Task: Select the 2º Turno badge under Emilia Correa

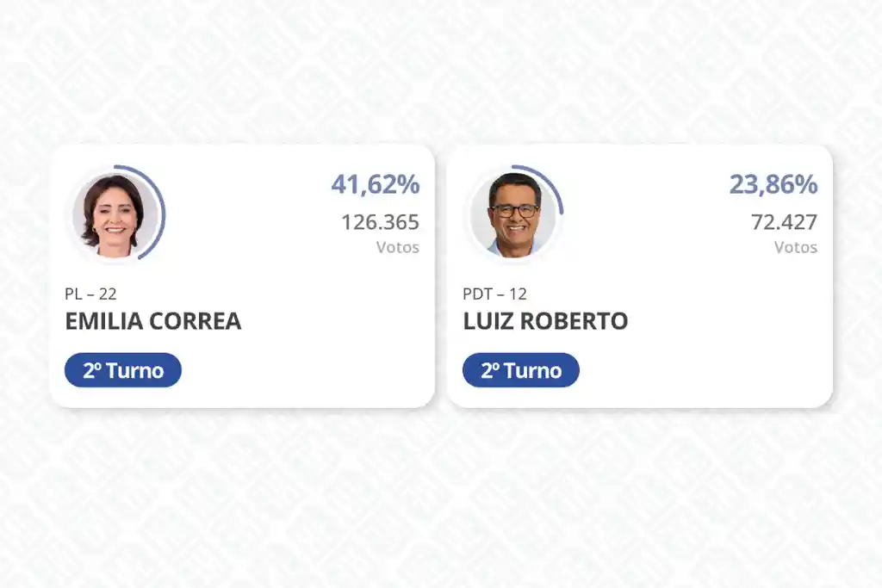Action: tap(123, 370)
